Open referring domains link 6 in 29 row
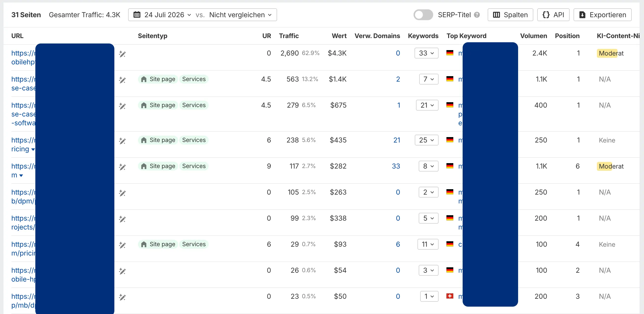The width and height of the screenshot is (644, 314). click(398, 244)
